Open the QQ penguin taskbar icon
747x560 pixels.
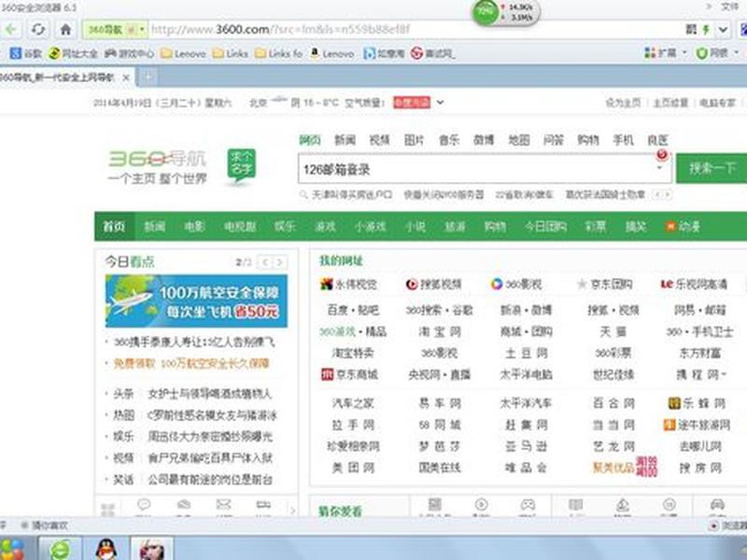(x=106, y=549)
